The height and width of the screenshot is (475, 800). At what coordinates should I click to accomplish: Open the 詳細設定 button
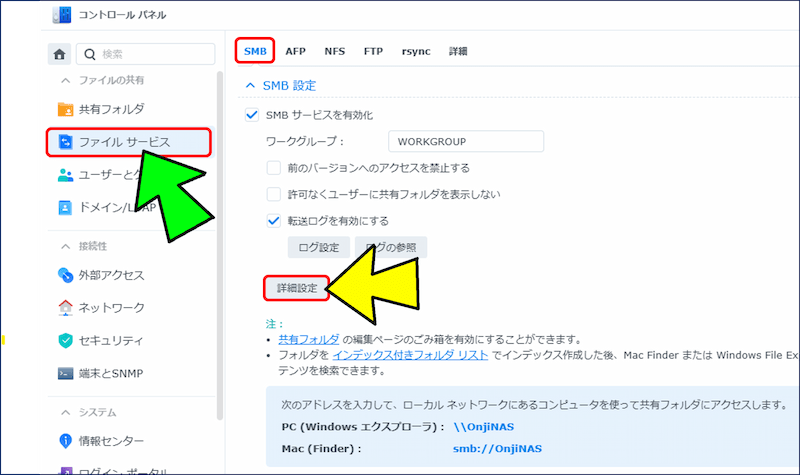[x=297, y=288]
